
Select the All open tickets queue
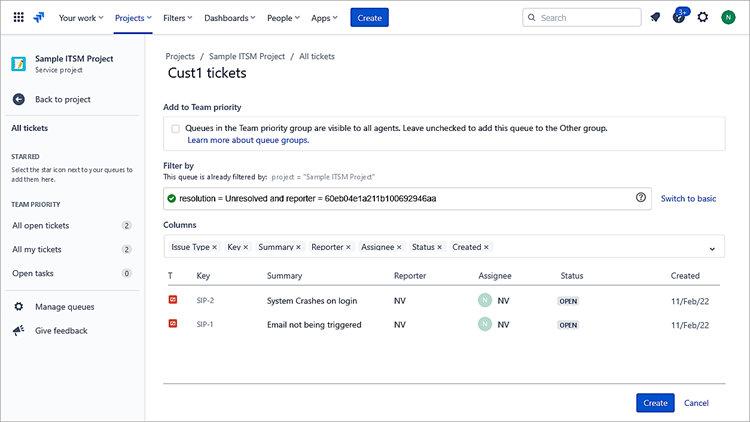tap(41, 225)
